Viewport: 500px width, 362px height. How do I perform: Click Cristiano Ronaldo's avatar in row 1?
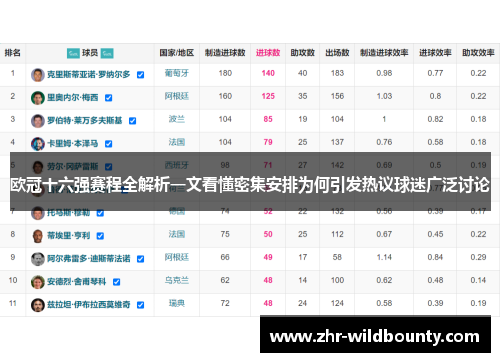(38, 75)
